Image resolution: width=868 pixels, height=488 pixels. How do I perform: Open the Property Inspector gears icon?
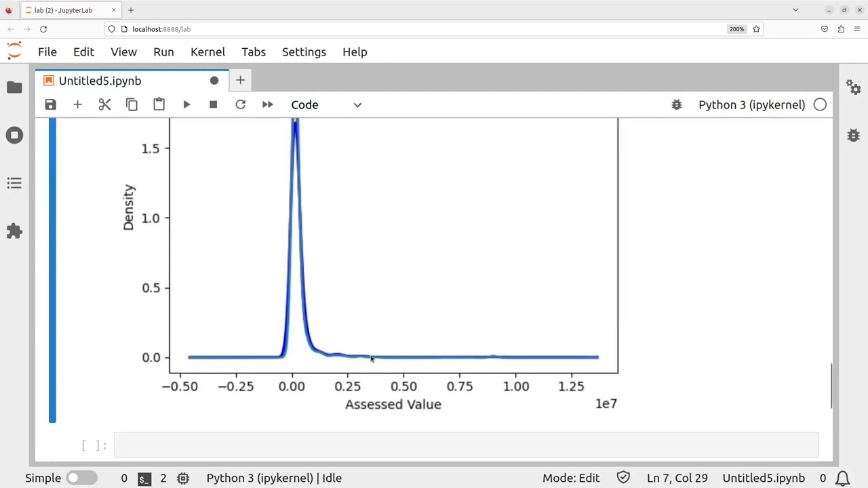click(x=853, y=87)
